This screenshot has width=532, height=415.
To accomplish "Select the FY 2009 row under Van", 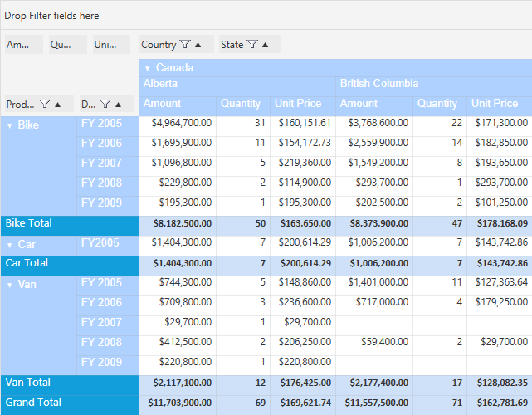I will (108, 365).
